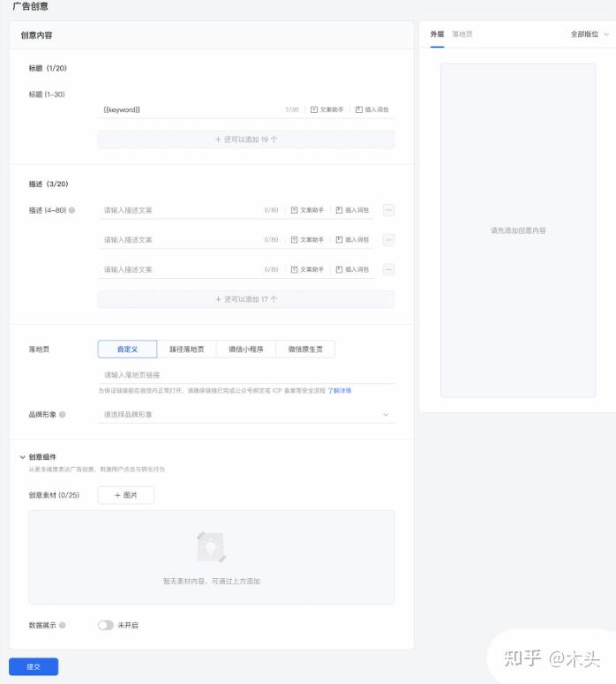Click the help icon beside 品牌形象

point(63,414)
